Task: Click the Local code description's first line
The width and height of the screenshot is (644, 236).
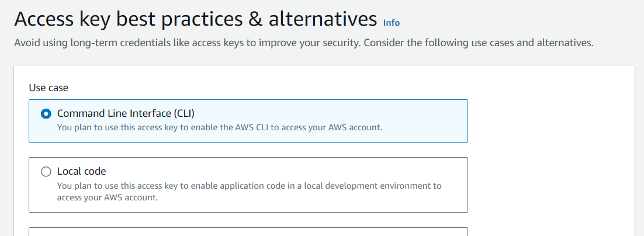Action: click(250, 186)
